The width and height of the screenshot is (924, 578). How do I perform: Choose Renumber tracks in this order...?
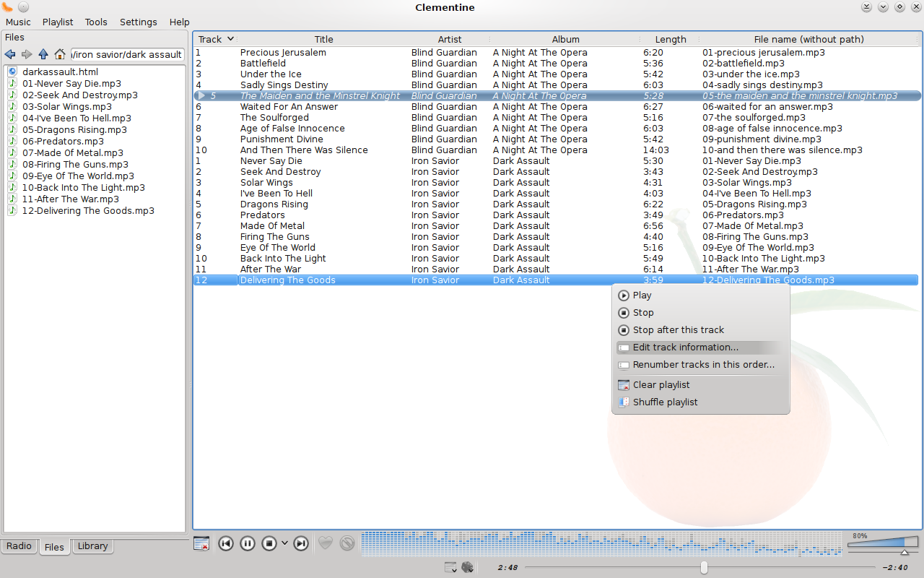[700, 365]
